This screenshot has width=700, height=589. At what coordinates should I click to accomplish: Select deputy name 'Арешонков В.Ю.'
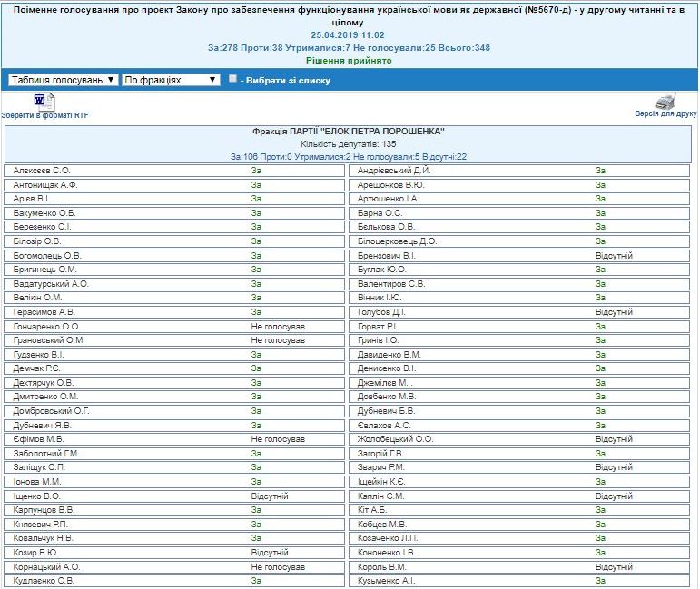[390, 185]
